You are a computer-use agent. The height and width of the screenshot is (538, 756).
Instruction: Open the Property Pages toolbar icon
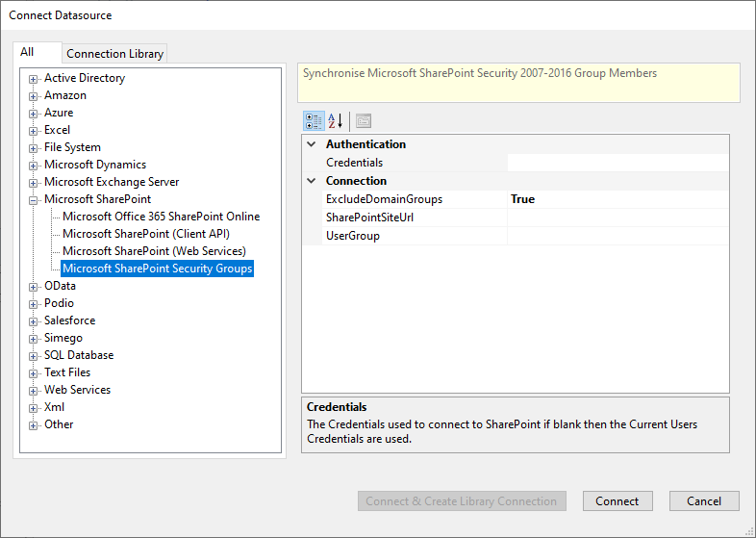tap(364, 120)
